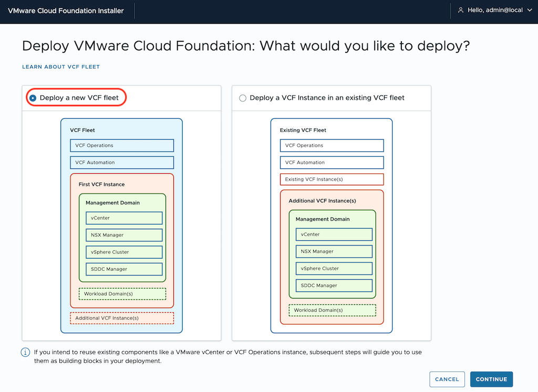This screenshot has width=538, height=392.
Task: Click SDDC Manager box under Additional VCF Instance(s)
Action: click(x=334, y=285)
